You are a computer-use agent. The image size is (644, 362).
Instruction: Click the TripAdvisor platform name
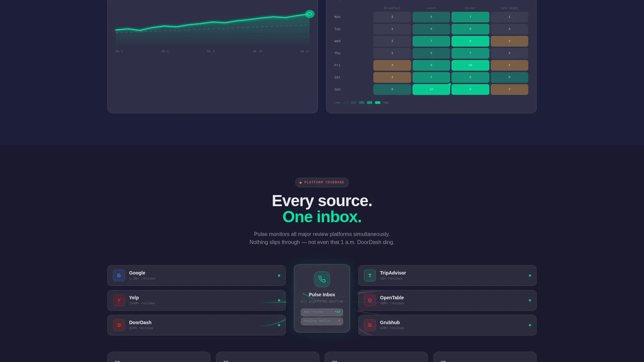coord(393,273)
